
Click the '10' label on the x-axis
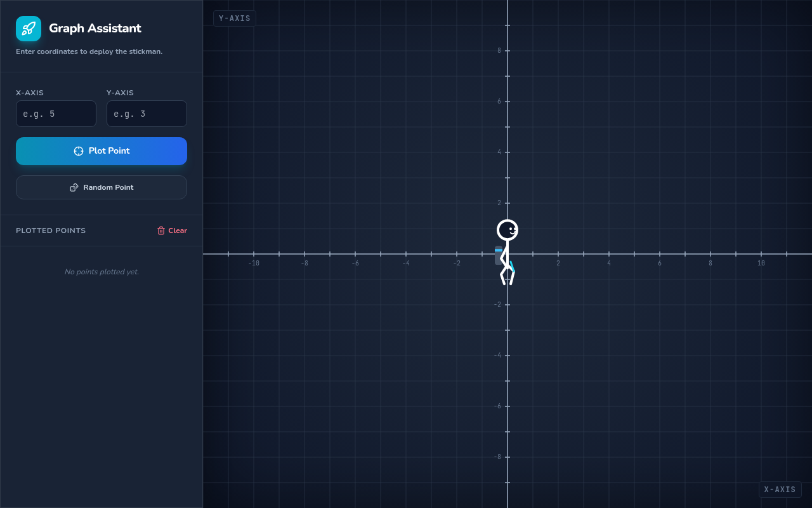pyautogui.click(x=761, y=263)
